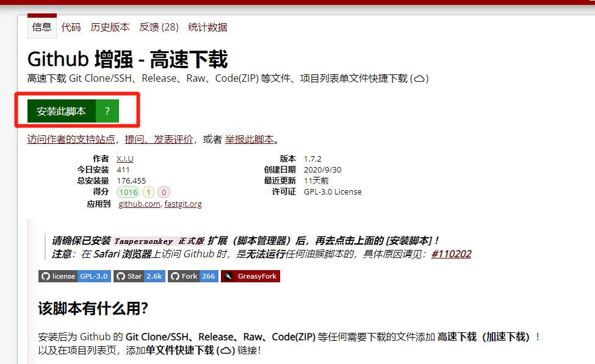Image resolution: width=595 pixels, height=364 pixels.
Task: Open the fastgit.org applies-to link
Action: click(183, 204)
